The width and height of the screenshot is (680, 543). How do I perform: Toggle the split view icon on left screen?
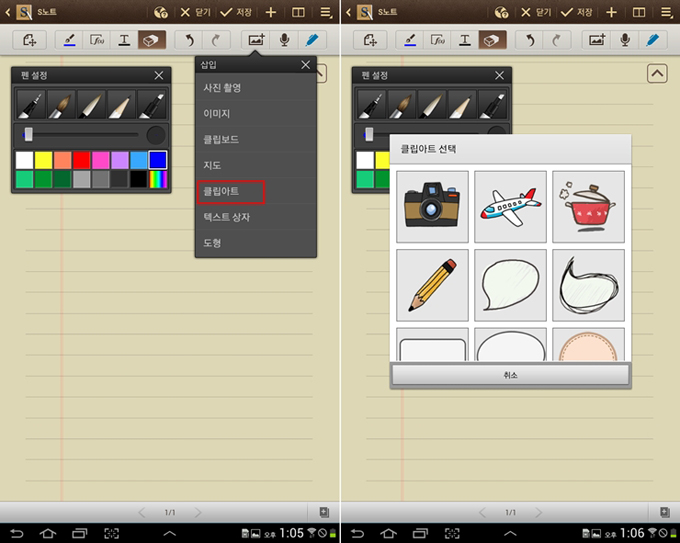click(x=298, y=12)
